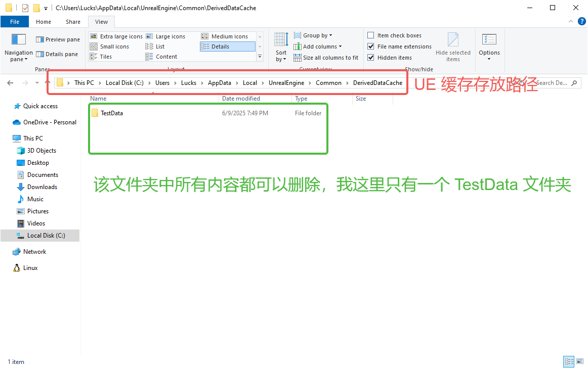Switch layout to Extra large icons
The height and width of the screenshot is (368, 588).
pos(116,36)
